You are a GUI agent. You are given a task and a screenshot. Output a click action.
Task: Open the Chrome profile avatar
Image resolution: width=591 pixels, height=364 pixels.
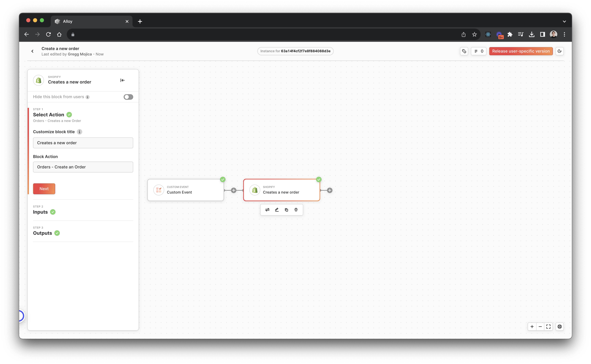pyautogui.click(x=553, y=34)
